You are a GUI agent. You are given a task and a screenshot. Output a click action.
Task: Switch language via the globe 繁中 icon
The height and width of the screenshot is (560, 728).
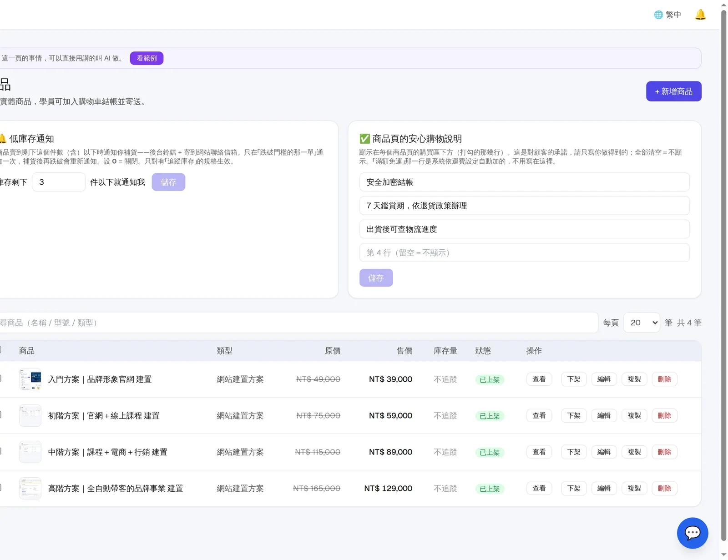pos(667,15)
